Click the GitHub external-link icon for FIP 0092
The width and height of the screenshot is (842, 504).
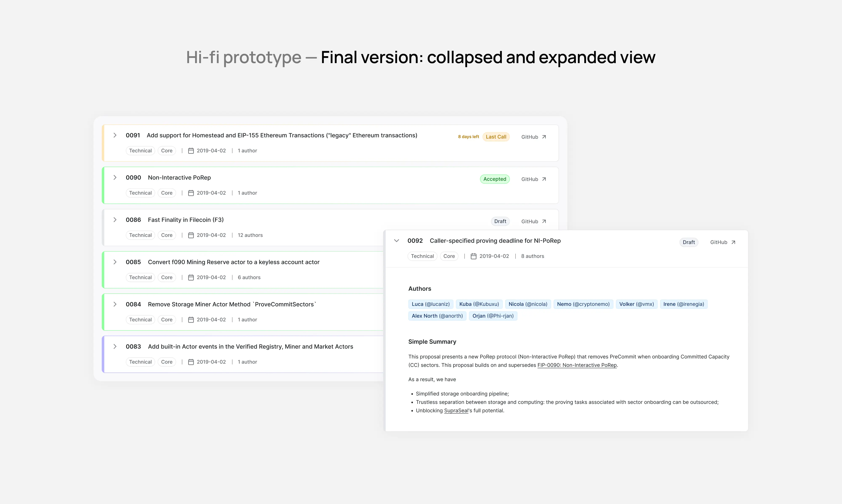tap(734, 242)
